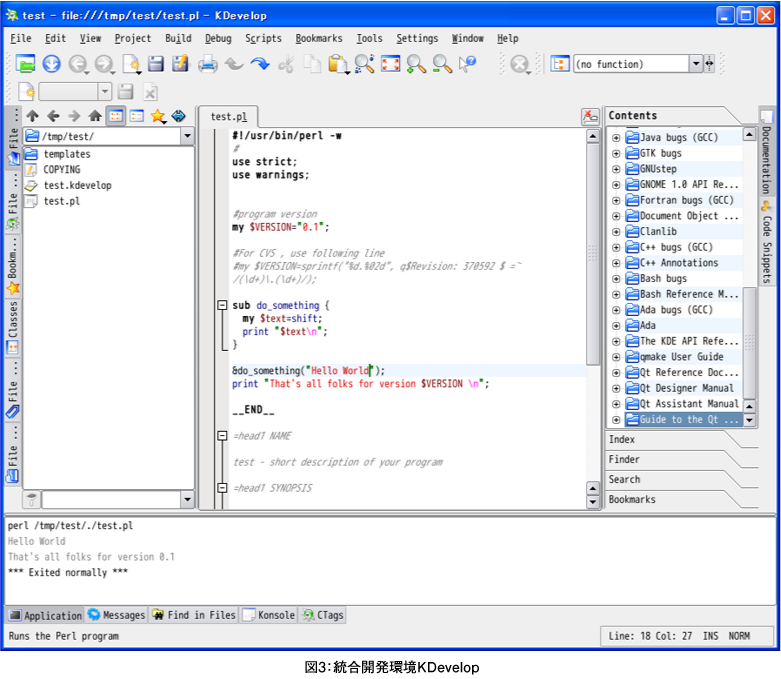This screenshot has width=781, height=679.
Task: Toggle short view mode in file selector
Action: (116, 116)
